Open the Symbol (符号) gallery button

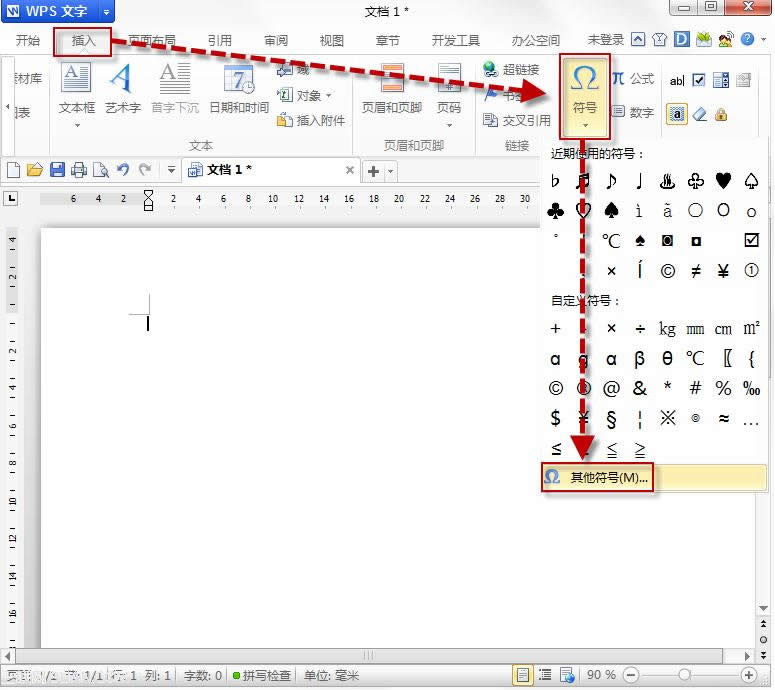click(x=584, y=88)
